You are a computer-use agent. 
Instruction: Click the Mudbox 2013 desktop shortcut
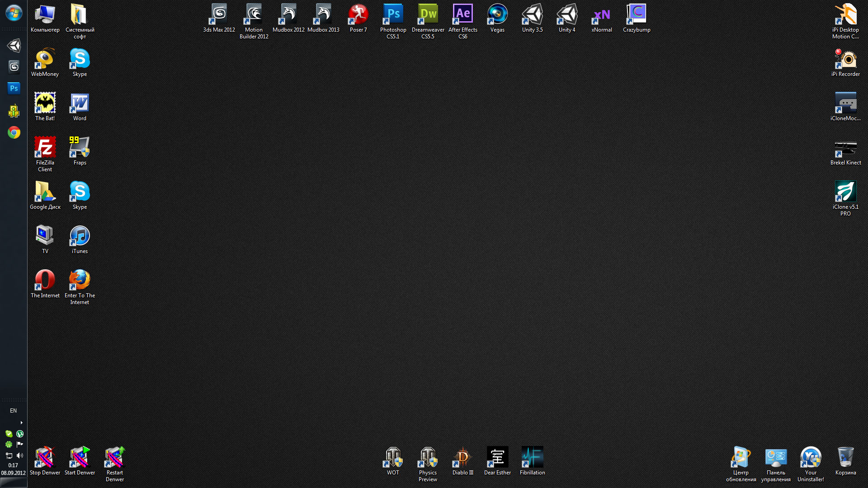(x=323, y=15)
